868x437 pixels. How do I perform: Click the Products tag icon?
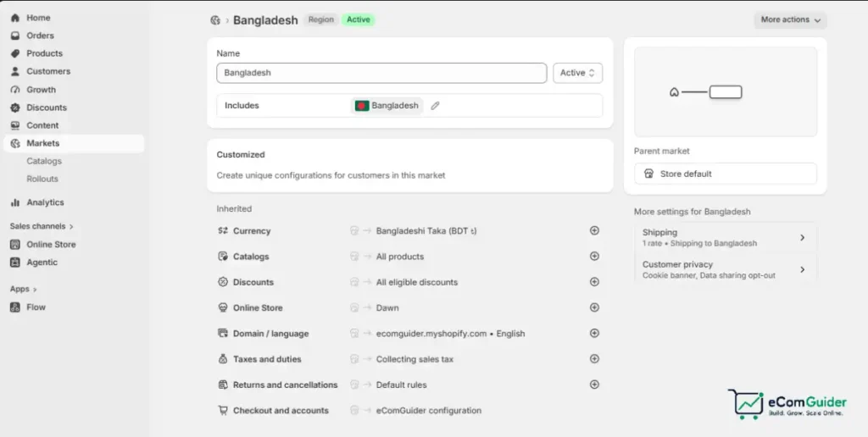point(15,53)
